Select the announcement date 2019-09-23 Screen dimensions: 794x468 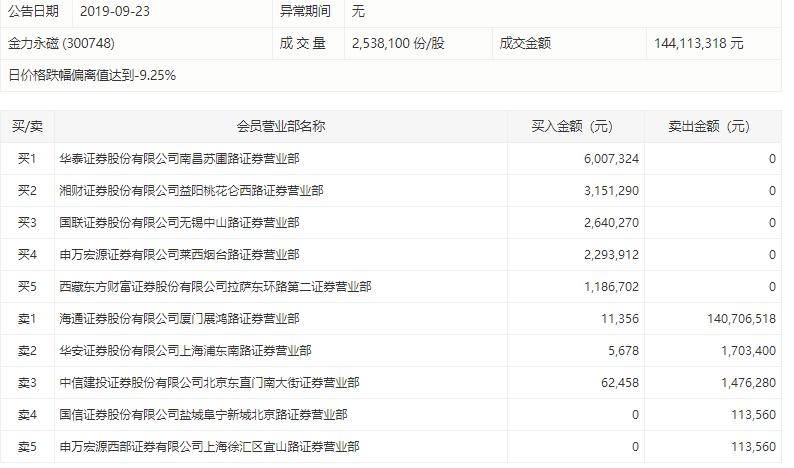tap(114, 11)
